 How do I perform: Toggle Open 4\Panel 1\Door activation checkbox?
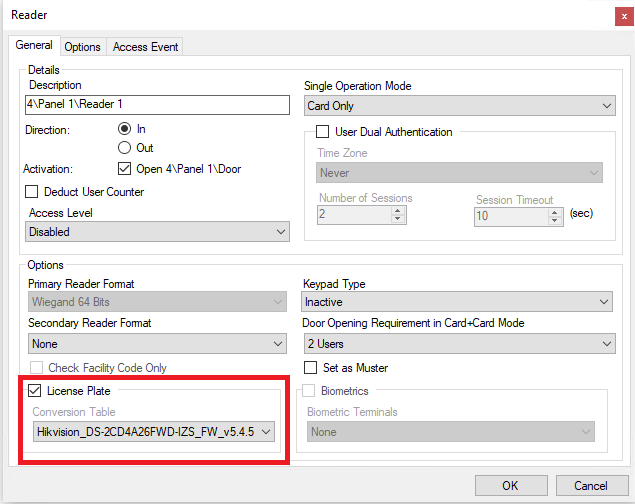(124, 168)
